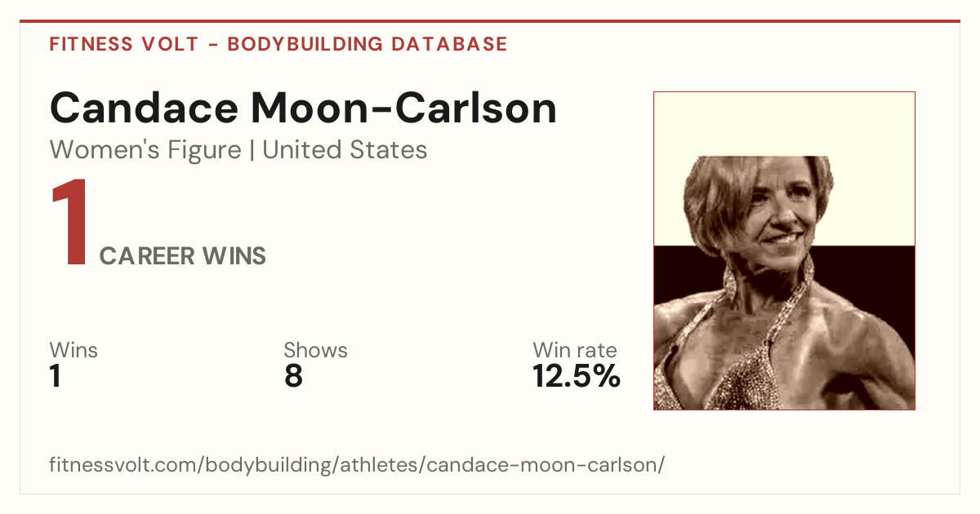
Task: Click the red line atop the card
Action: [x=490, y=21]
